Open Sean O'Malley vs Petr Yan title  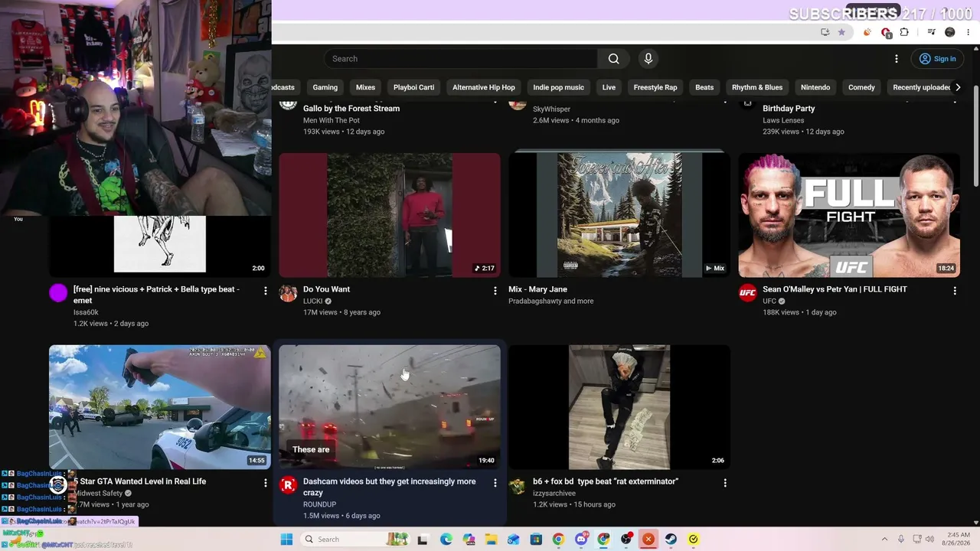coord(835,289)
